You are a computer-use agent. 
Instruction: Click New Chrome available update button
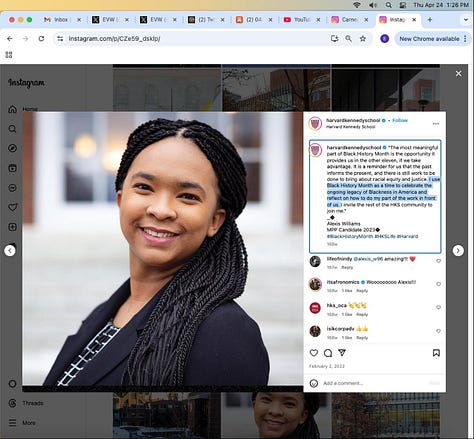(433, 39)
